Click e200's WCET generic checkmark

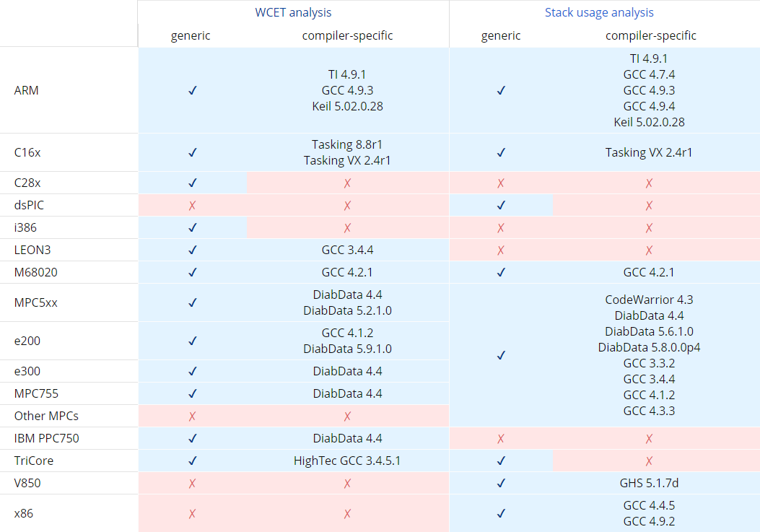coord(193,341)
